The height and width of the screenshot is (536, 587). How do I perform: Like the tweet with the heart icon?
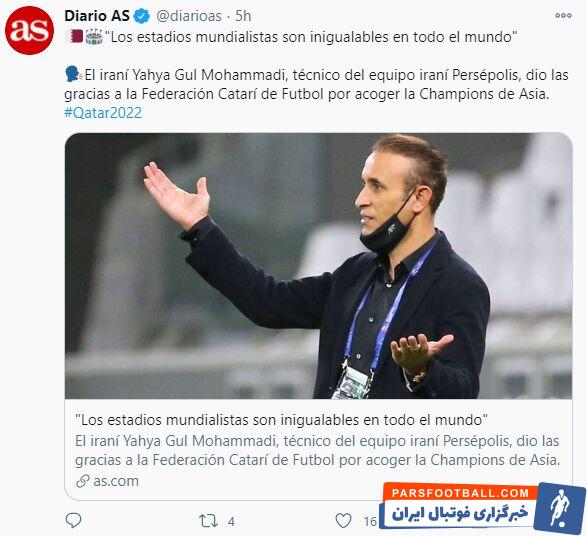(343, 521)
